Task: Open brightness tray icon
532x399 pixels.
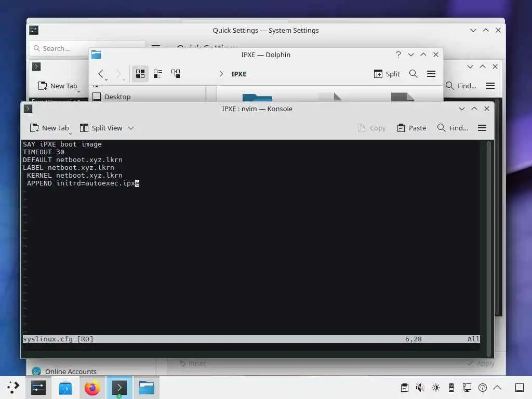Action: (x=436, y=388)
